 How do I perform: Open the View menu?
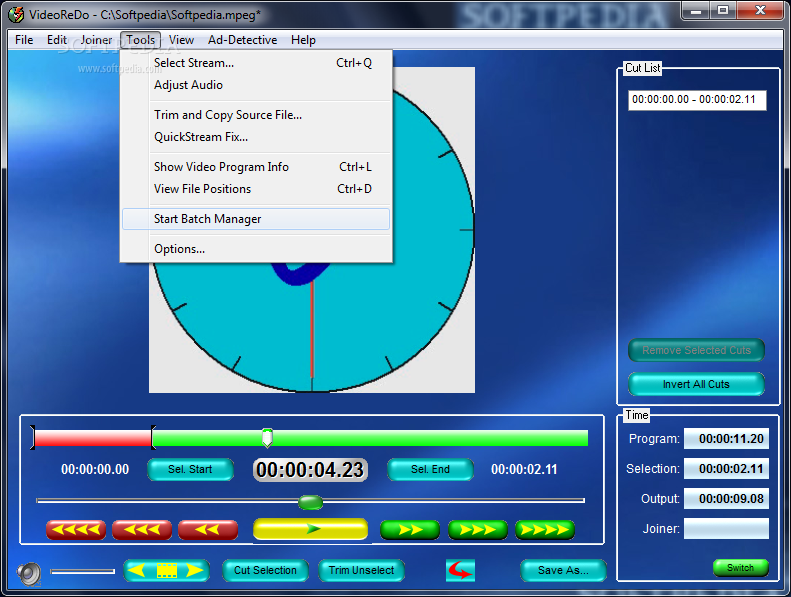coord(181,40)
